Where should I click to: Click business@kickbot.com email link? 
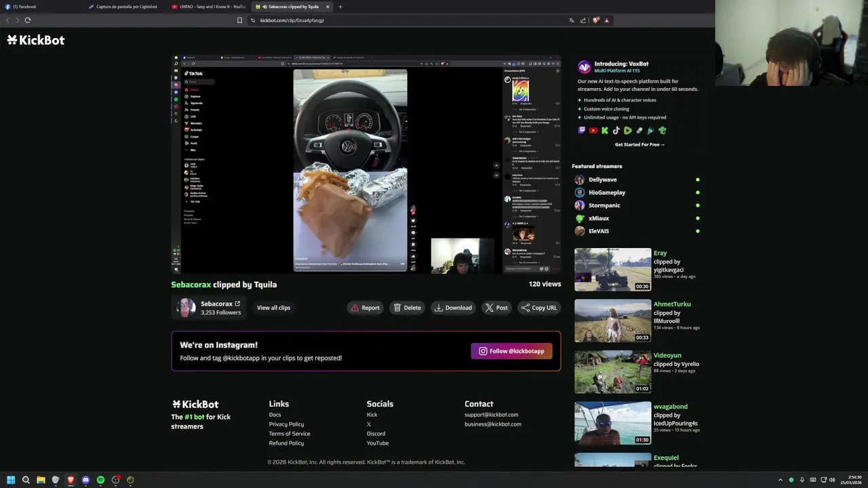click(x=493, y=424)
